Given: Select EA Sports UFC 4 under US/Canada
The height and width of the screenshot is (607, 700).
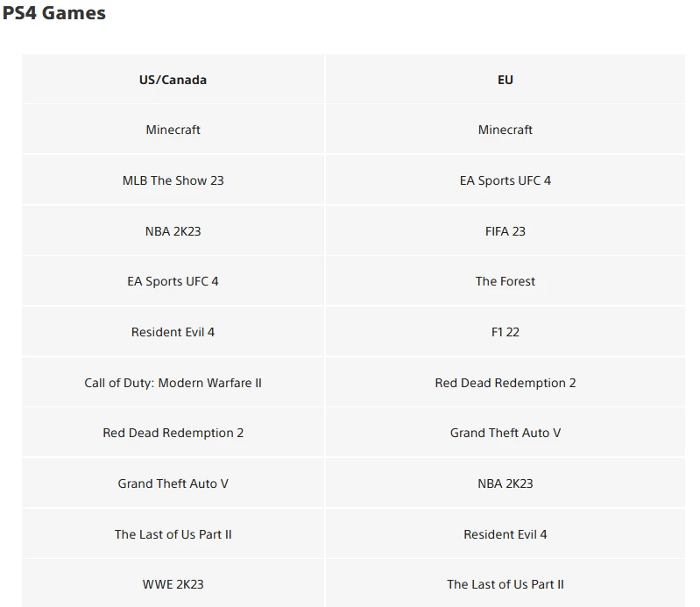Looking at the screenshot, I should [173, 281].
